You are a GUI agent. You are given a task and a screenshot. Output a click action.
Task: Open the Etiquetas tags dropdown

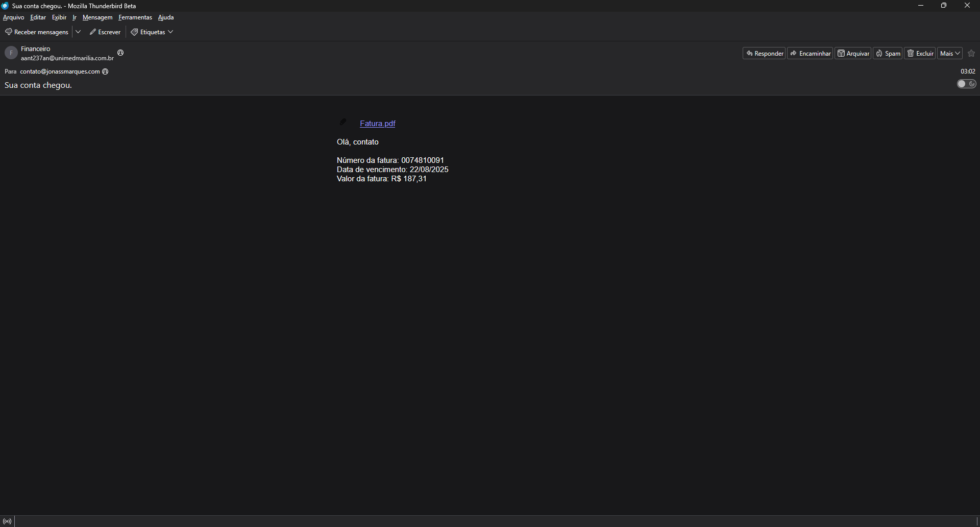(152, 32)
